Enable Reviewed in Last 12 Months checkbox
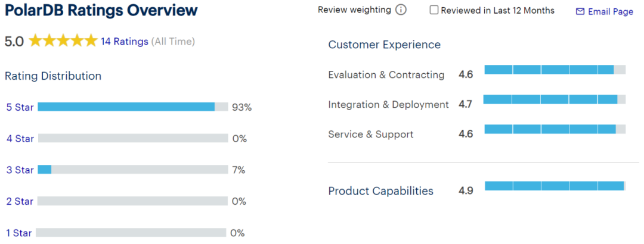This screenshot has width=644, height=244. coord(434,10)
